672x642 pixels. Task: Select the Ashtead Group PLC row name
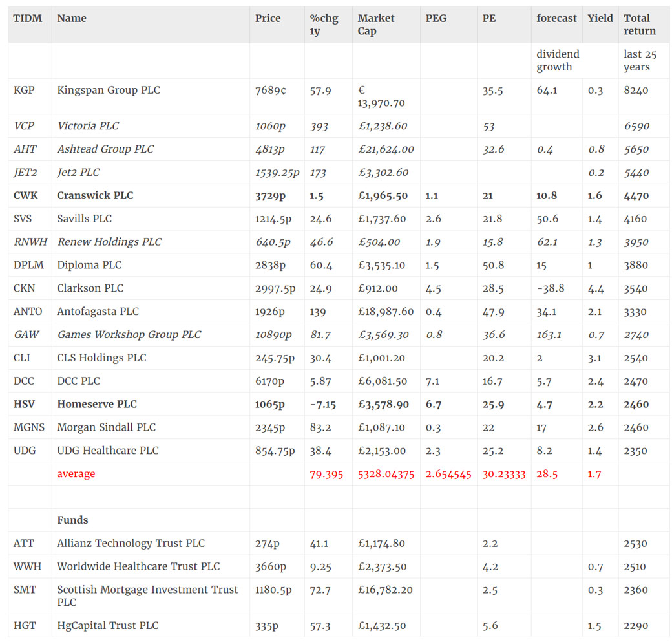click(105, 149)
